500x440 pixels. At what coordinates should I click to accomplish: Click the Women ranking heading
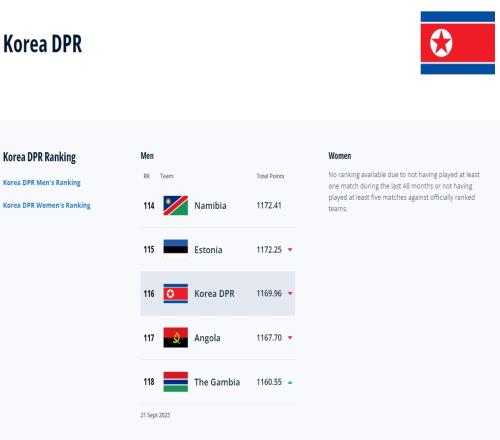(340, 156)
